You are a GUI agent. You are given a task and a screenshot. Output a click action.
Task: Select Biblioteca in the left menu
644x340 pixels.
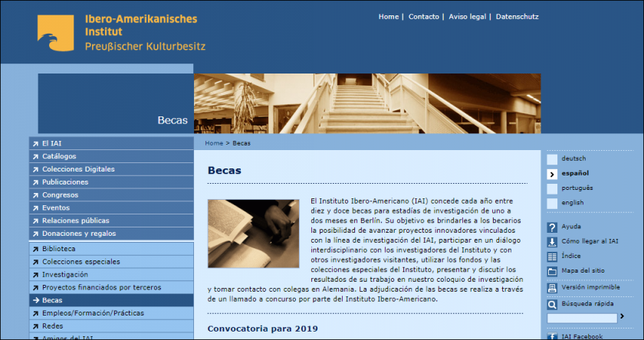(111, 249)
